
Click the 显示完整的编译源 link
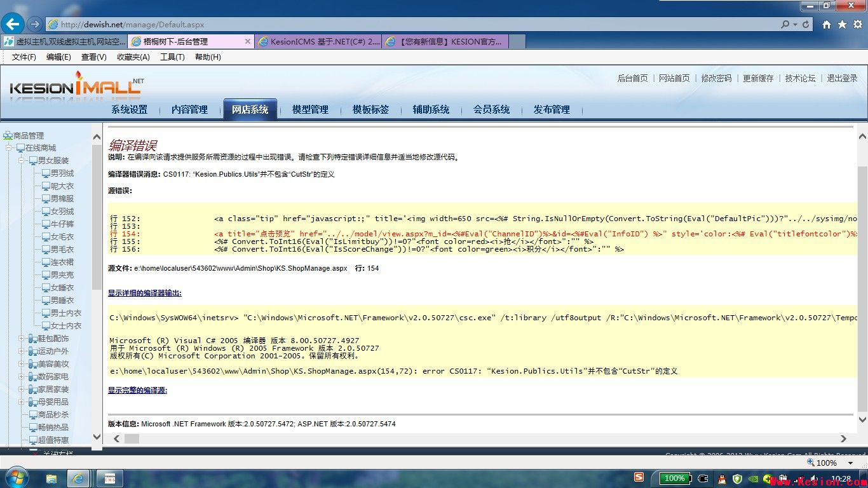pyautogui.click(x=137, y=390)
